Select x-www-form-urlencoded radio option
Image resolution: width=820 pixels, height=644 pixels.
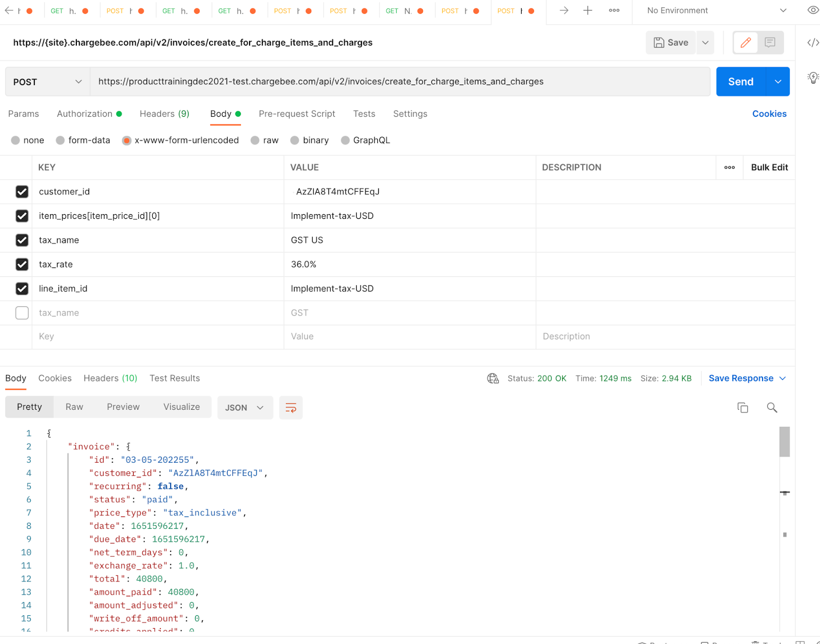[127, 140]
